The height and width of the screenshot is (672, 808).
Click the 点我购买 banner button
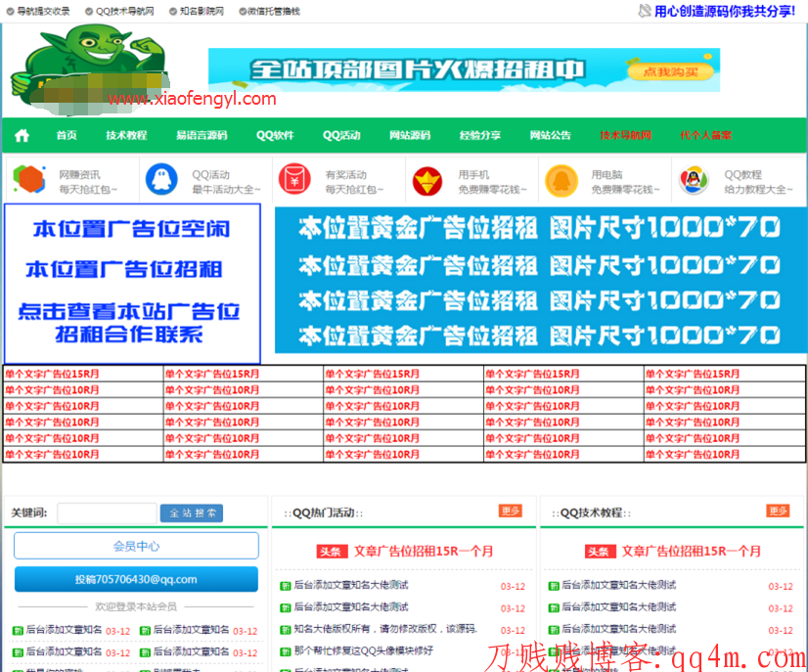point(671,72)
